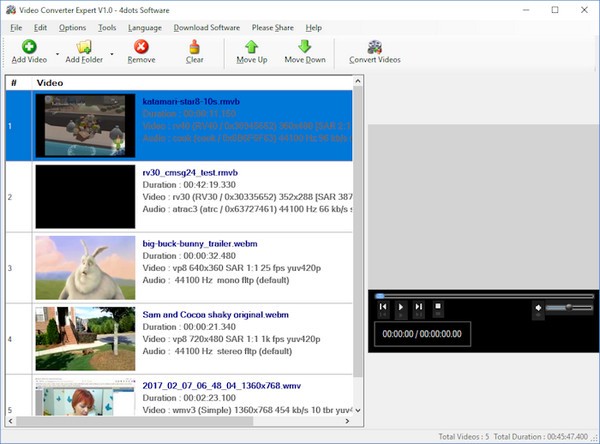This screenshot has width=600, height=444.
Task: Clear the video list with Clear icon
Action: 195,46
